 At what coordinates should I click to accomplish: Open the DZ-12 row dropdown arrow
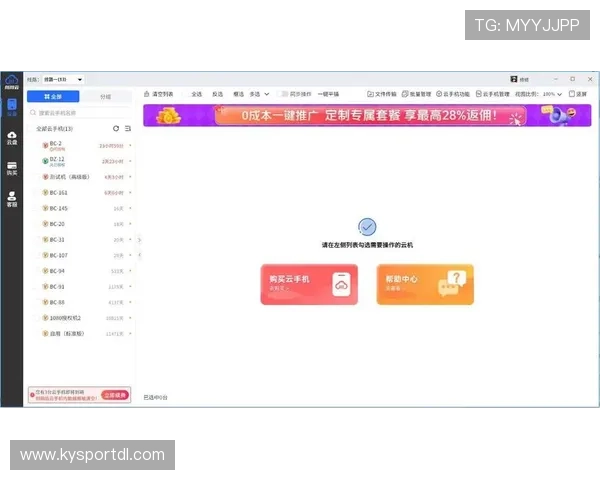130,161
